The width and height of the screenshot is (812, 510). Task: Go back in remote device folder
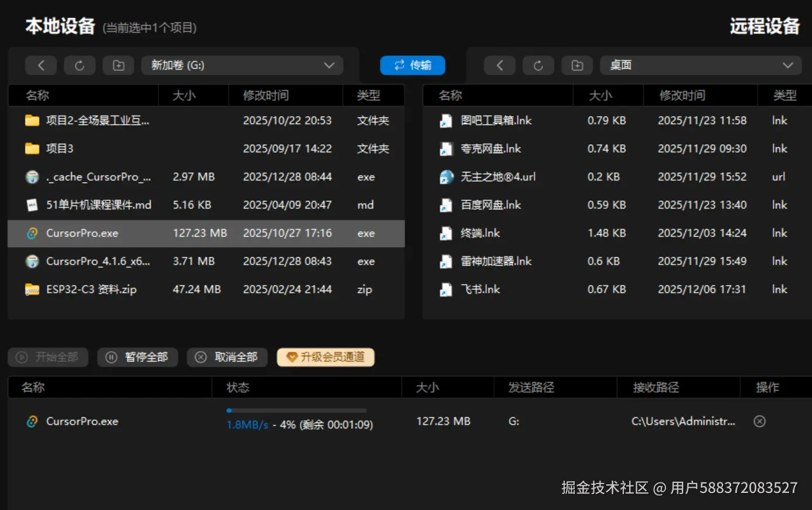(500, 65)
